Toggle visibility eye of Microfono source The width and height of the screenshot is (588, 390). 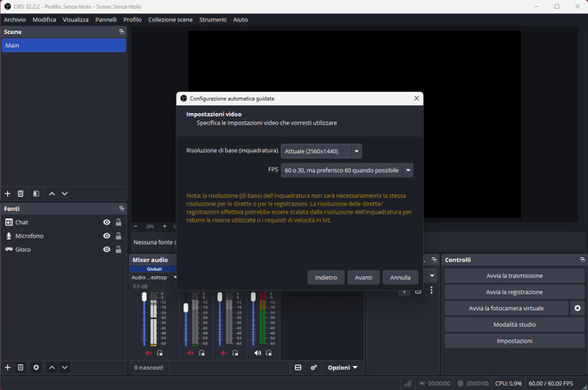click(107, 236)
